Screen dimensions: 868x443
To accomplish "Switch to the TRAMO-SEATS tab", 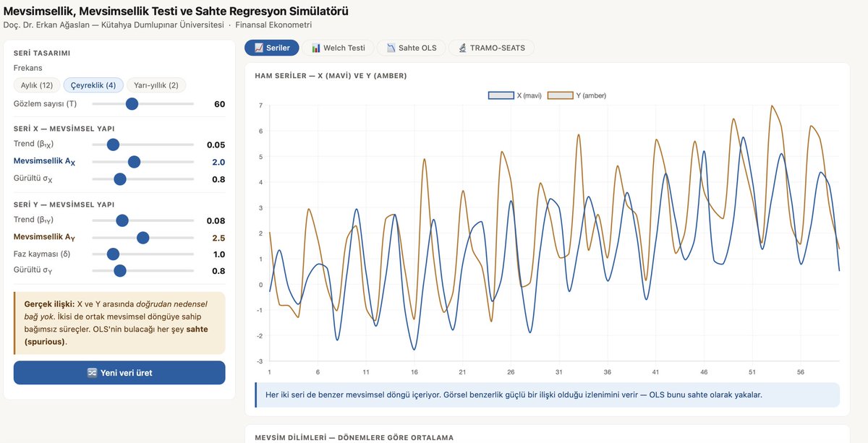I will pos(492,48).
